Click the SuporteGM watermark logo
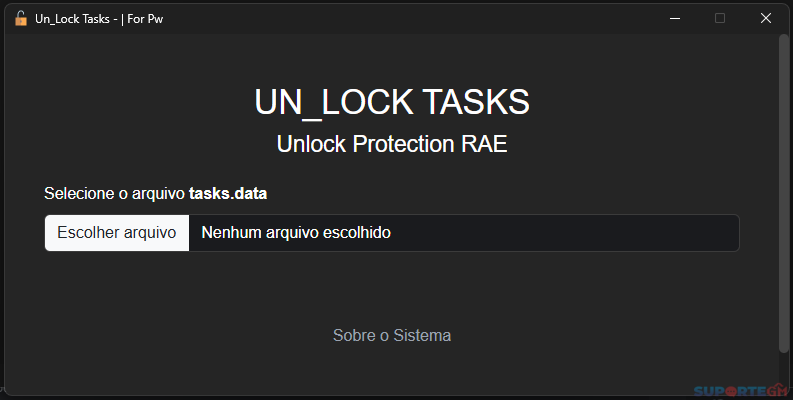Viewport: 793px width, 400px height. tap(741, 391)
